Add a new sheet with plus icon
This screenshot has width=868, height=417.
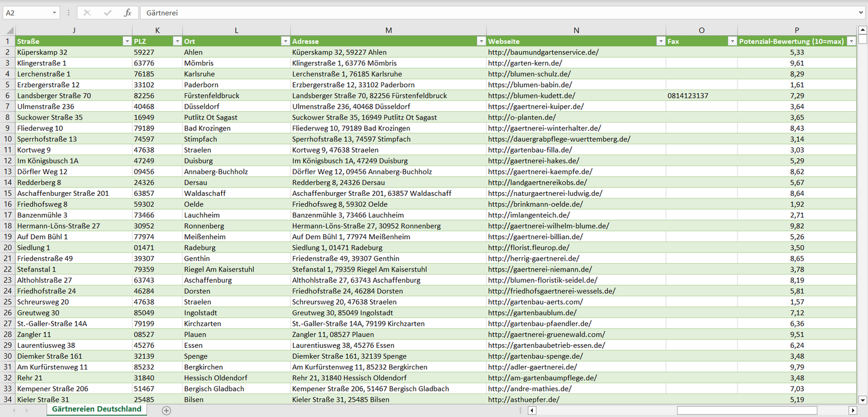(166, 410)
